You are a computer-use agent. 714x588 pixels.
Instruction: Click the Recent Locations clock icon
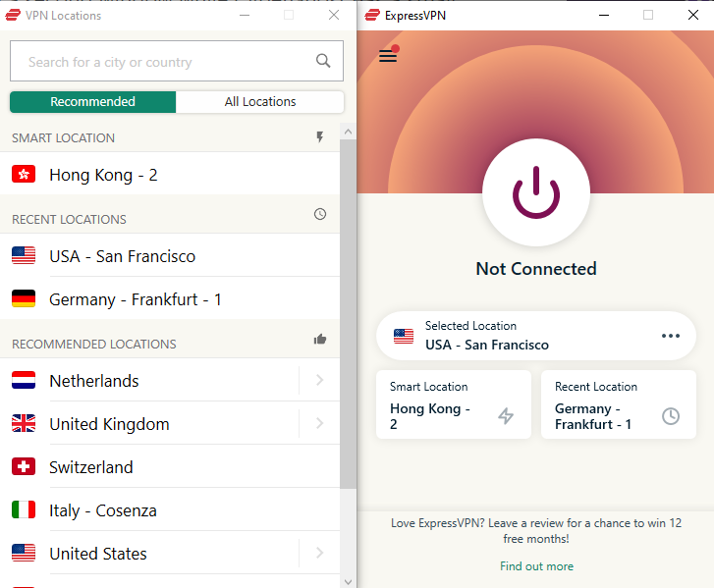click(319, 214)
